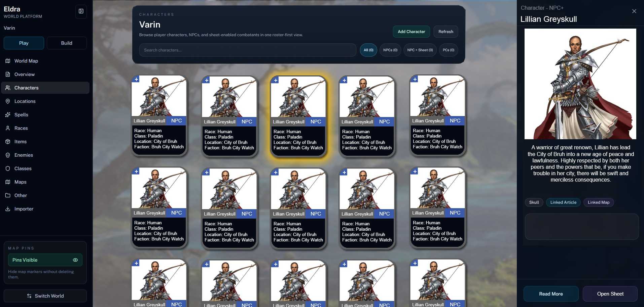Image resolution: width=644 pixels, height=307 pixels.
Task: Click the 'Character - NPC+' header text
Action: (x=542, y=8)
